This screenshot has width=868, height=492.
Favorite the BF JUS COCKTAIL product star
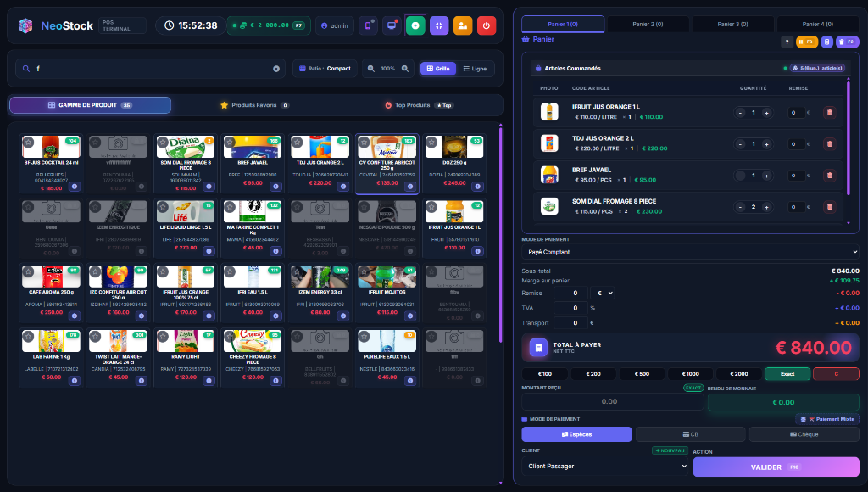tap(28, 143)
